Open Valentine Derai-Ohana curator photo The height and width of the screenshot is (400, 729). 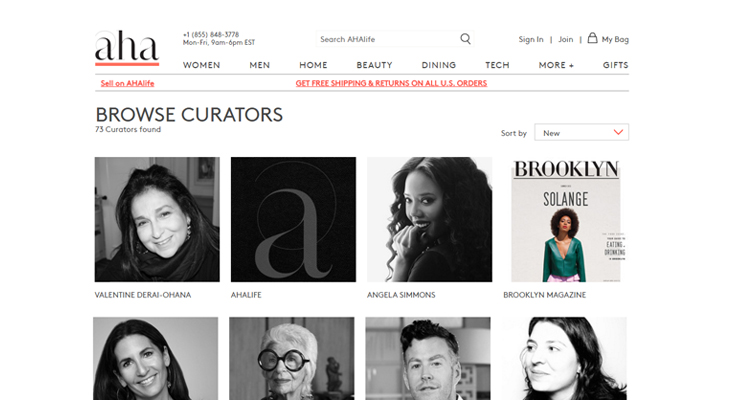coord(157,219)
